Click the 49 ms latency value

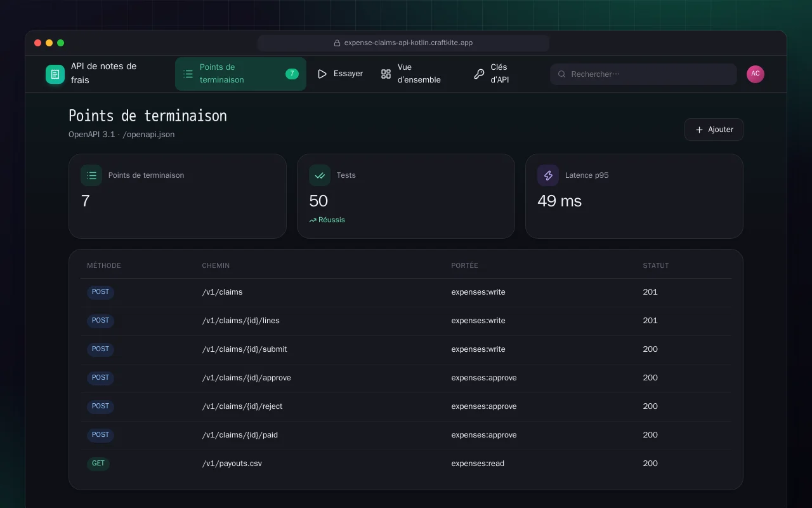click(x=560, y=201)
